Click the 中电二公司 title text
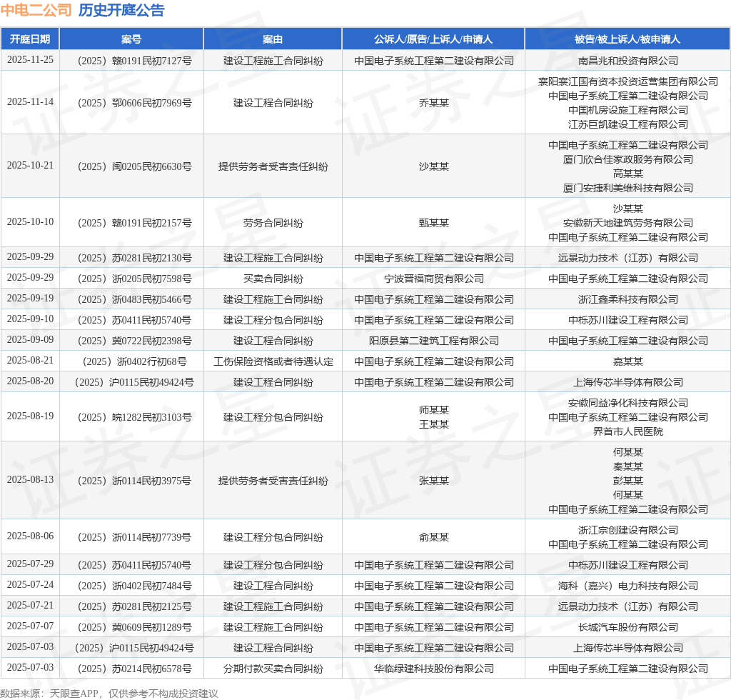Screen dimensions: 731x700 [x=36, y=10]
